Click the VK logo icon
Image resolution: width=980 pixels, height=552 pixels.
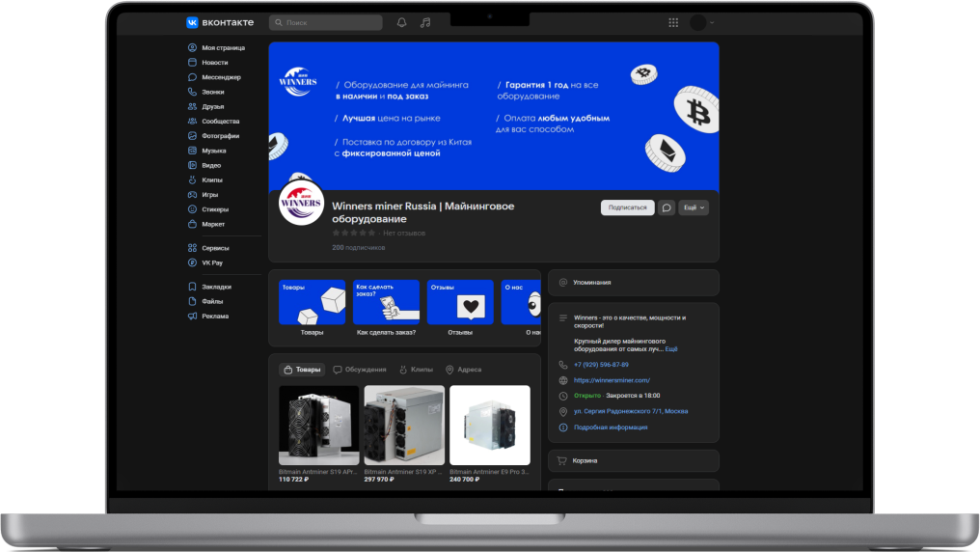(192, 22)
